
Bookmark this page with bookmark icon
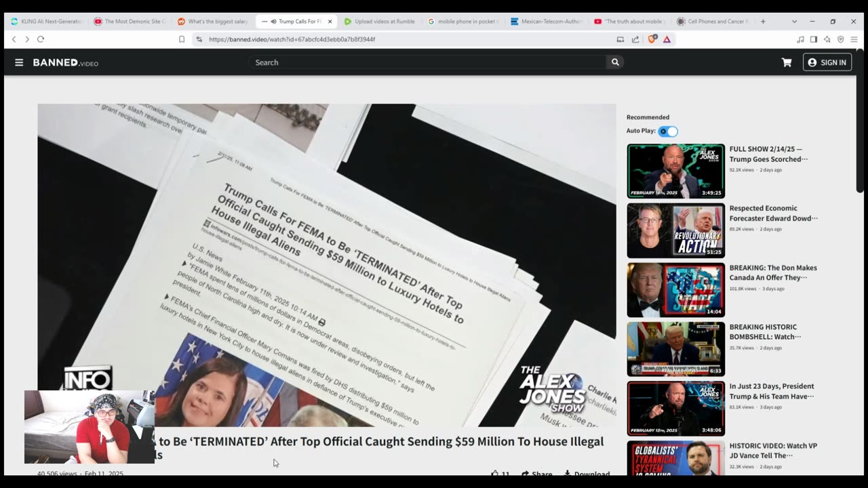click(182, 39)
